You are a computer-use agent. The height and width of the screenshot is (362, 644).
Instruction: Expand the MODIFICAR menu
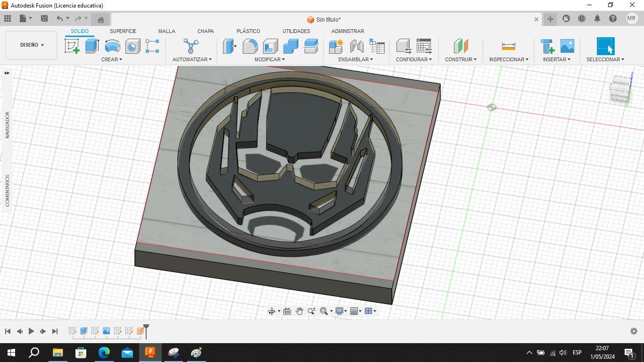pyautogui.click(x=270, y=59)
